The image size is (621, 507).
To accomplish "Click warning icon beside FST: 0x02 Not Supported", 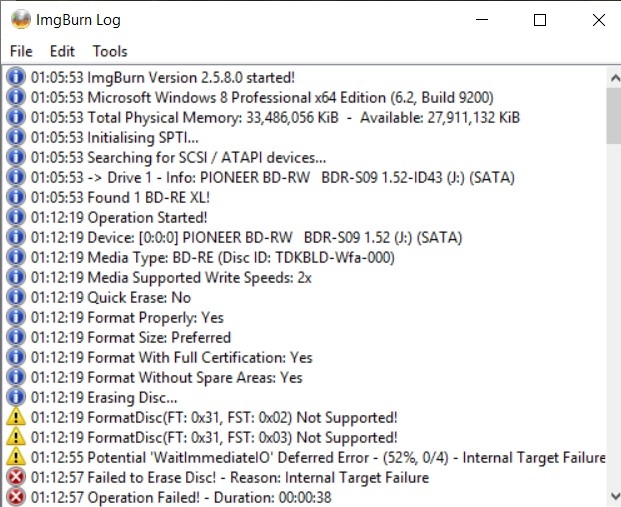I will pos(16,417).
